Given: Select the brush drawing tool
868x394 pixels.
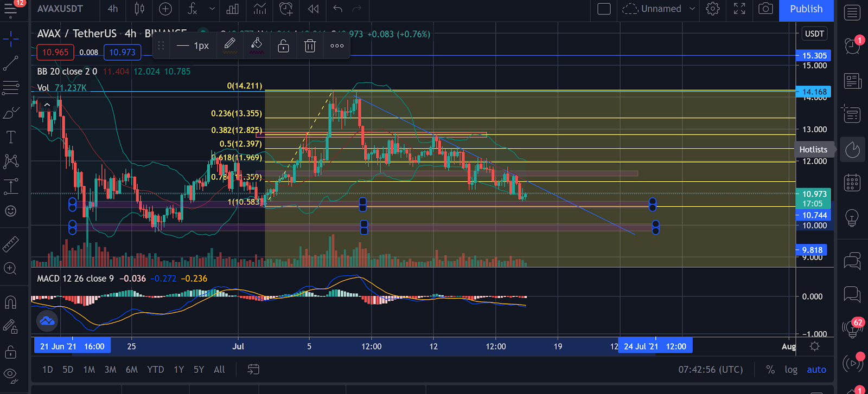Looking at the screenshot, I should [11, 113].
